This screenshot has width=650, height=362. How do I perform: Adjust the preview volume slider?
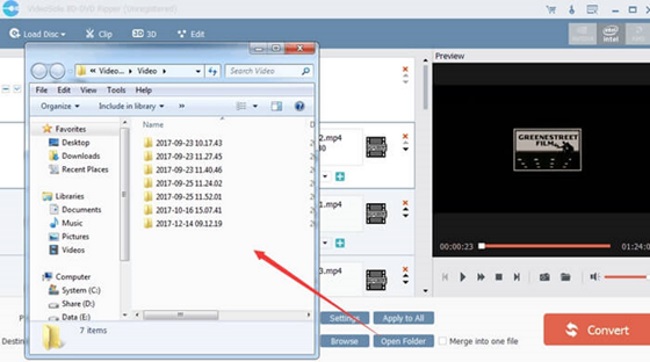click(x=626, y=277)
